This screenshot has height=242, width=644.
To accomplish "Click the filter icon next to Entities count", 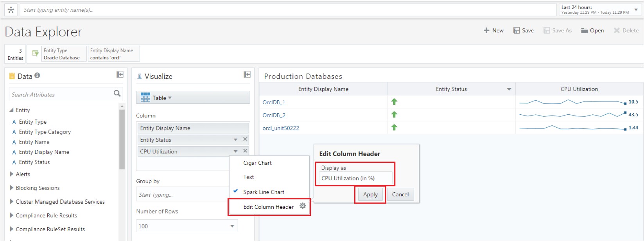I will point(35,53).
